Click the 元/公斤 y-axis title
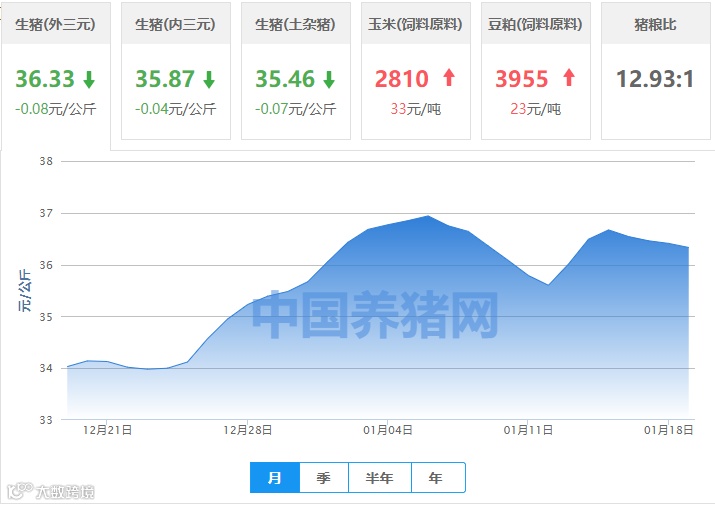 [x=25, y=290]
